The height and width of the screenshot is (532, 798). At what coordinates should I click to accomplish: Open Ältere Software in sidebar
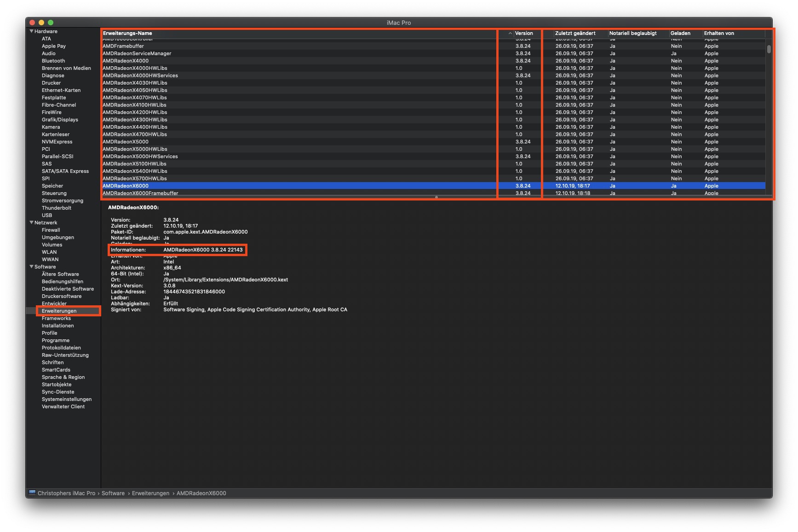click(x=60, y=274)
